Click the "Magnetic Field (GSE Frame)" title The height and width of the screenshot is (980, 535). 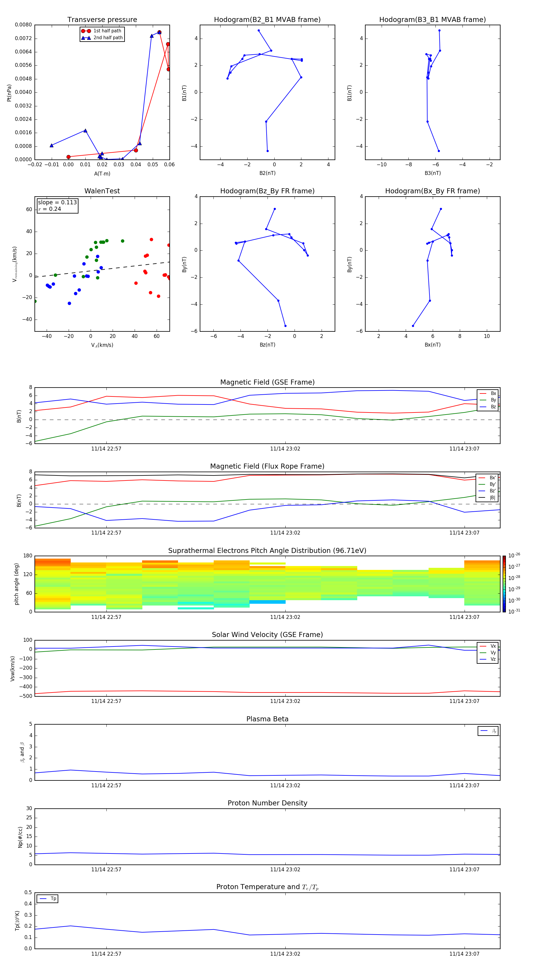(x=267, y=382)
